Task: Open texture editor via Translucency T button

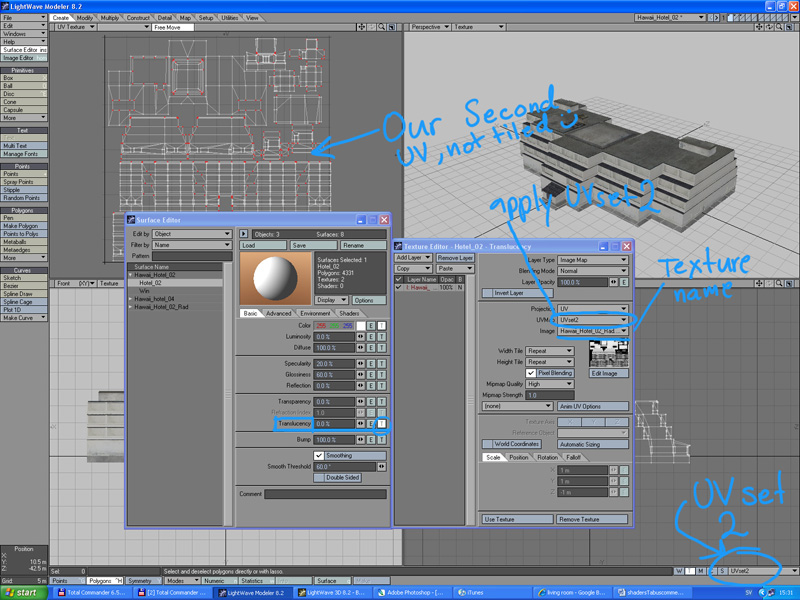Action: click(x=382, y=424)
